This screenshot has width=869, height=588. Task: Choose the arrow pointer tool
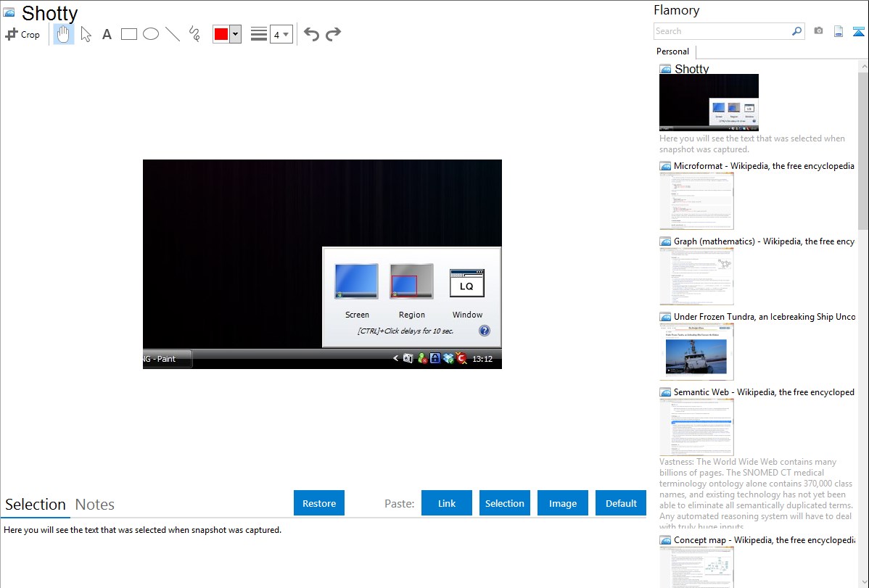tap(86, 34)
